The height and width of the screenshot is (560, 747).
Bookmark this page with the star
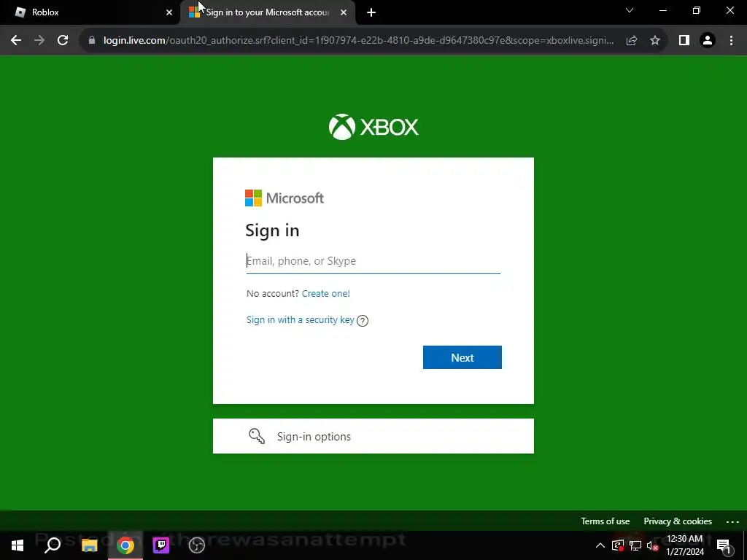[x=655, y=41]
